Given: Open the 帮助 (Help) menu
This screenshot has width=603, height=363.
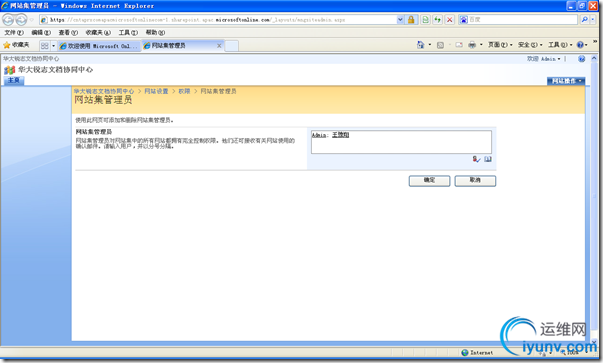Looking at the screenshot, I should [x=155, y=33].
